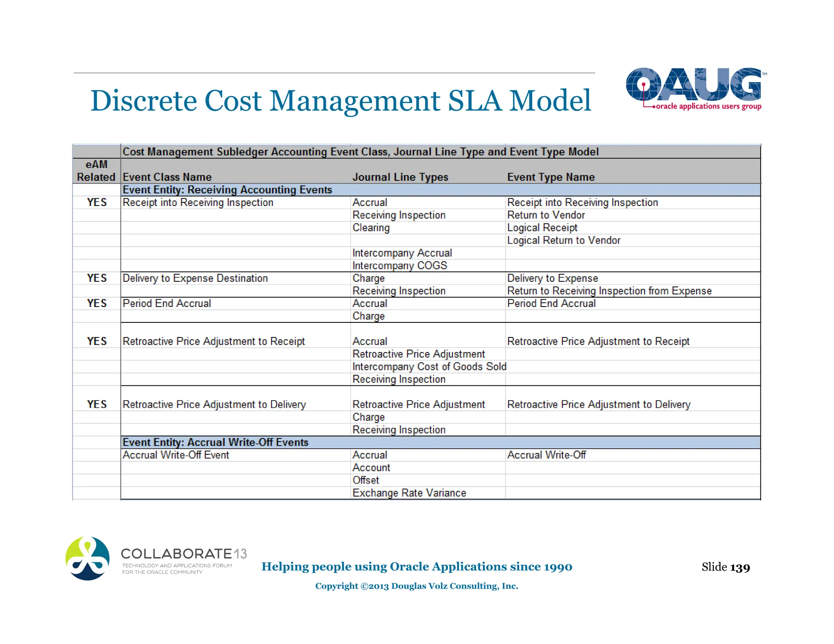This screenshot has height=644, width=834.
Task: Click 'Return to Vendor' event type
Action: click(x=546, y=215)
